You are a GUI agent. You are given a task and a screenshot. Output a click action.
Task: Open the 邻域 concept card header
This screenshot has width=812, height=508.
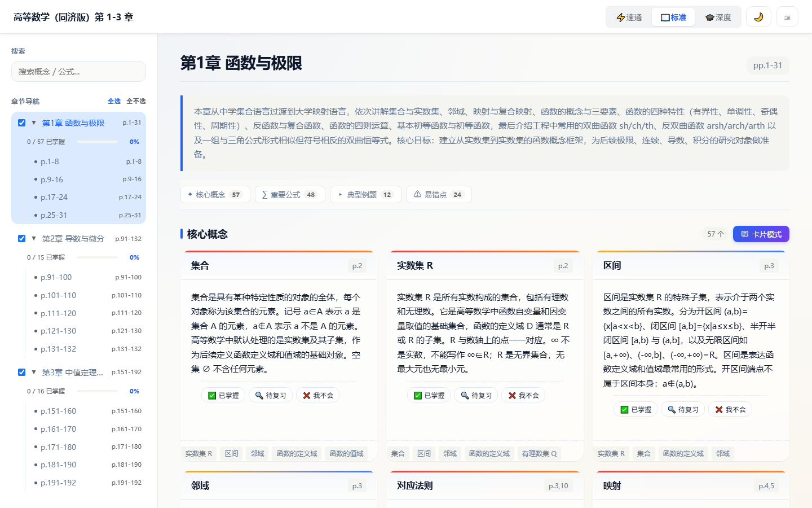(279, 485)
